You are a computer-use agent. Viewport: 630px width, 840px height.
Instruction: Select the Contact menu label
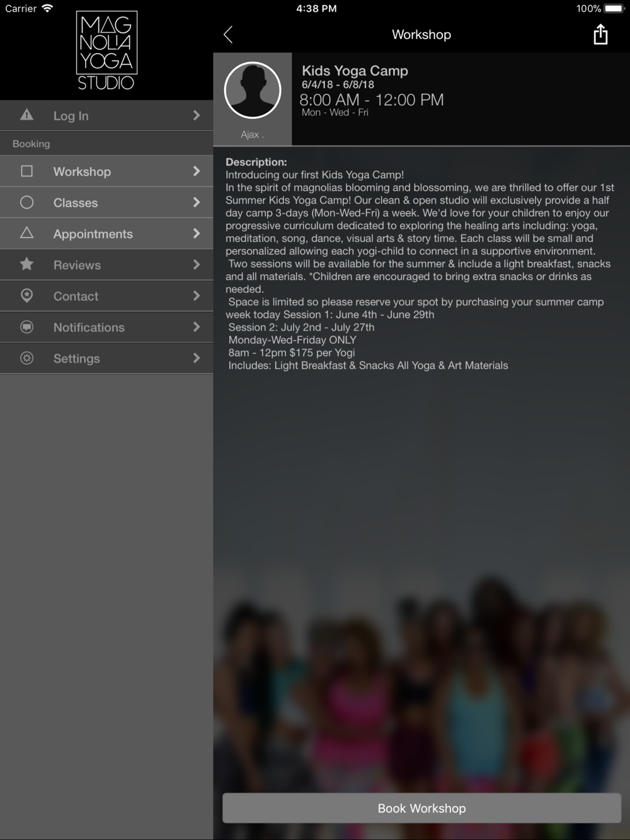click(x=76, y=296)
